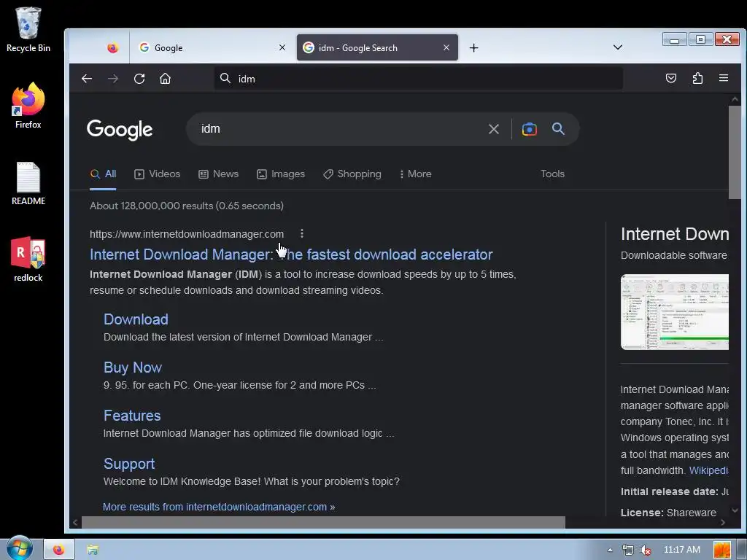The height and width of the screenshot is (560, 747).
Task: Reload the current page
Action: [139, 79]
